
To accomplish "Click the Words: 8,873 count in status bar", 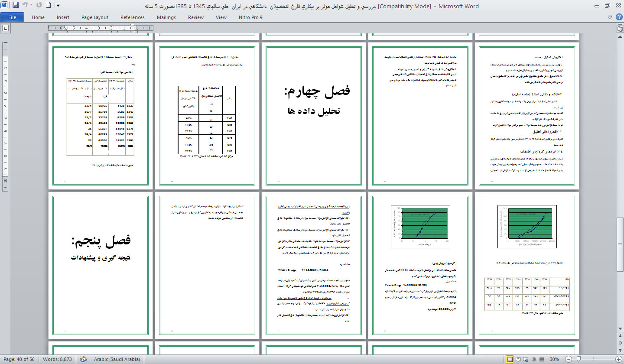I will [x=57, y=359].
